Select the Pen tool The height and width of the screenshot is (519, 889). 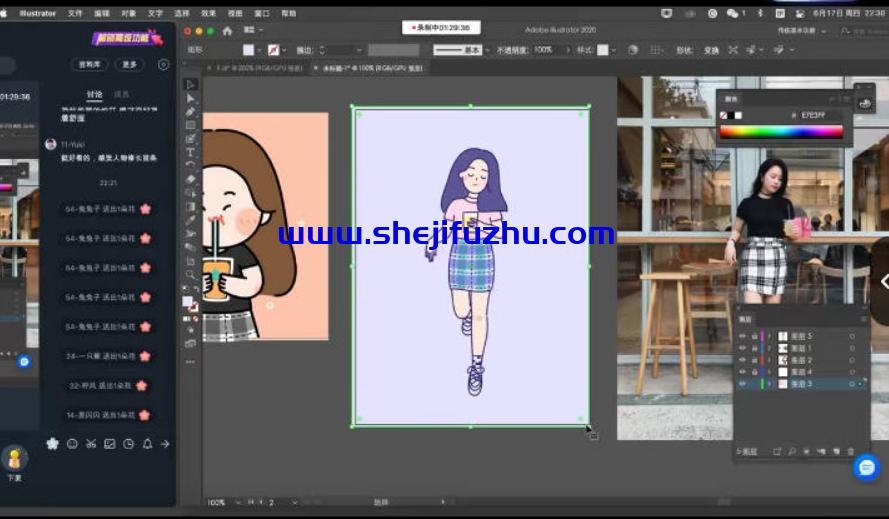pos(190,112)
